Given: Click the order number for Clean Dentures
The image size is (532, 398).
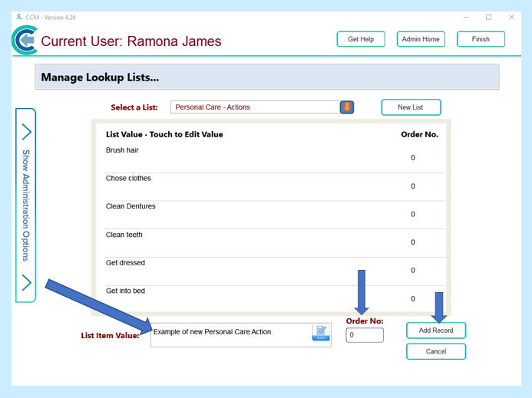Looking at the screenshot, I should [x=413, y=214].
